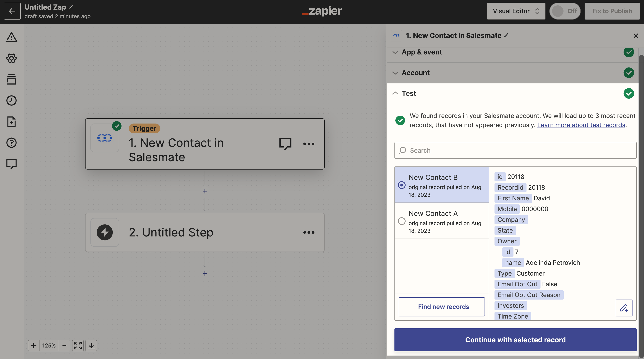Open Learn more about test records link
Image resolution: width=644 pixels, height=359 pixels.
[x=581, y=125]
